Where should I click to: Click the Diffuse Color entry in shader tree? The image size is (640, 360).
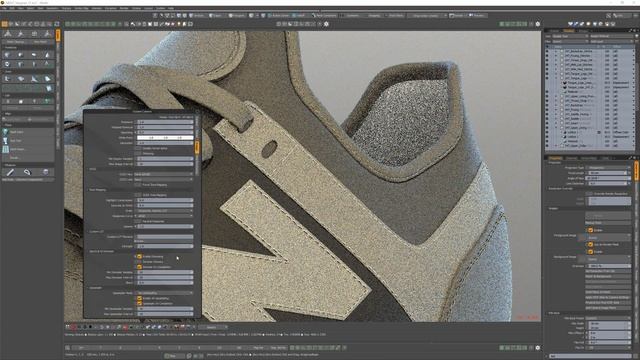click(620, 132)
